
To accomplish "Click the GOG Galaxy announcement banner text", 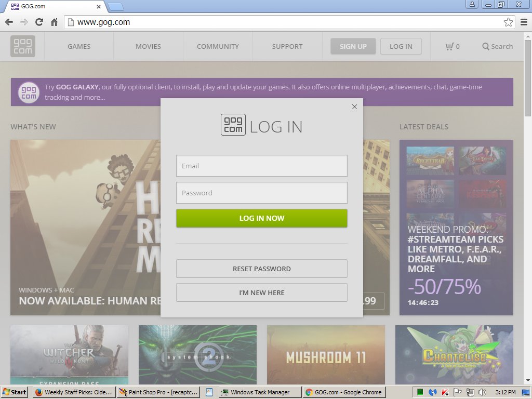I will [x=263, y=92].
